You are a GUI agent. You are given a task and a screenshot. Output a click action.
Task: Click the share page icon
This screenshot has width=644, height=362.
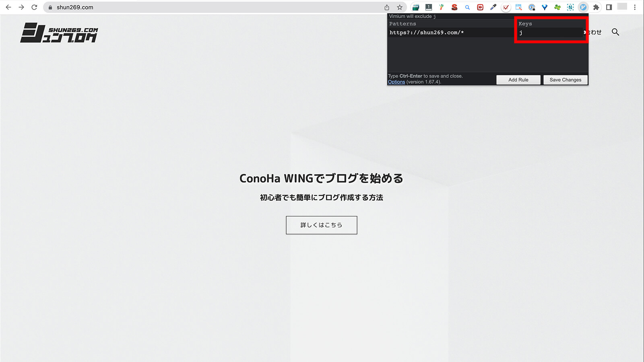coord(387,7)
